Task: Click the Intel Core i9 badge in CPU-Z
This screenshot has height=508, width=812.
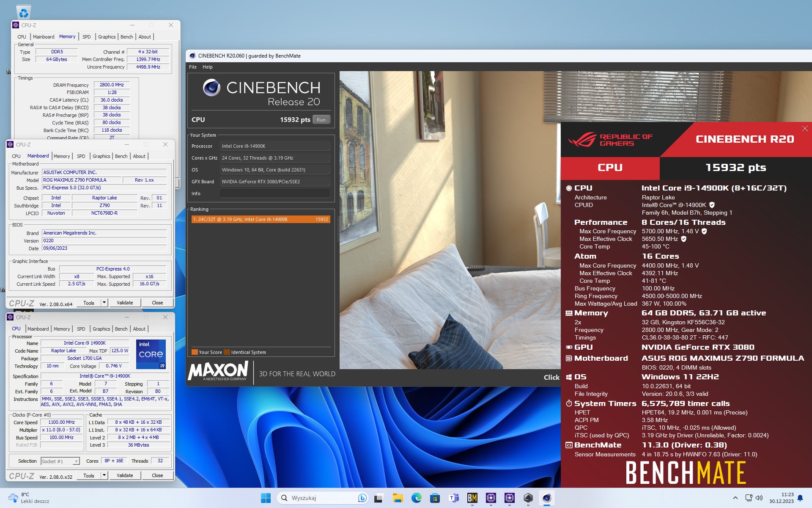Action: (151, 354)
